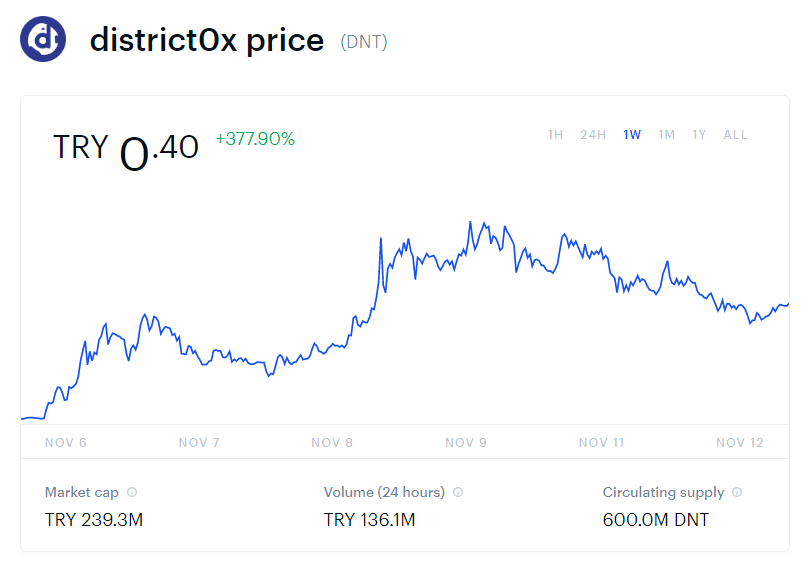Click the TRY 0.40 price value
808x576 pixels.
click(x=126, y=148)
